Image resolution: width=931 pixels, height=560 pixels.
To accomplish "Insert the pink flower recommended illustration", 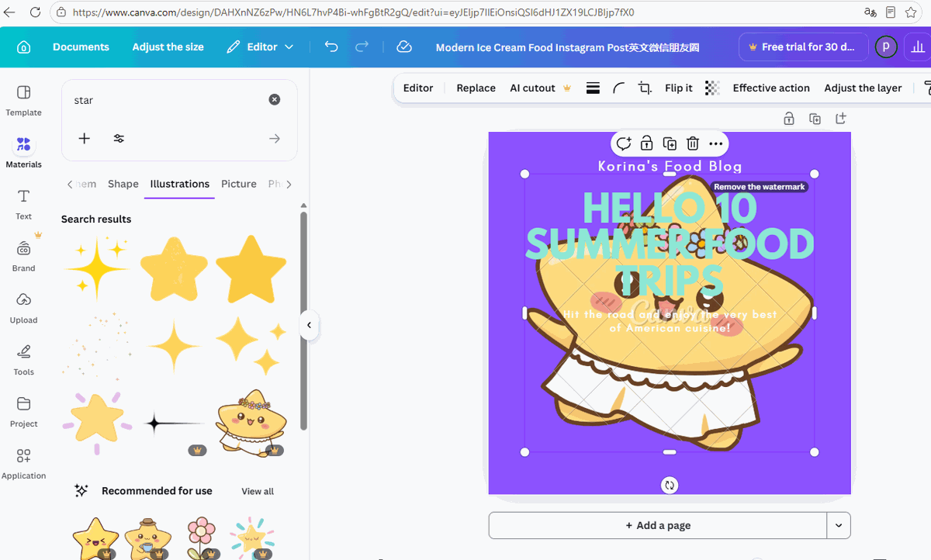I will [x=202, y=538].
